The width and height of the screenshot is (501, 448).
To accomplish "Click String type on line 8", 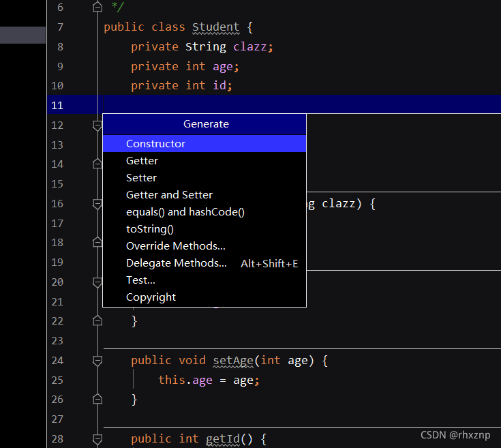I will (206, 47).
